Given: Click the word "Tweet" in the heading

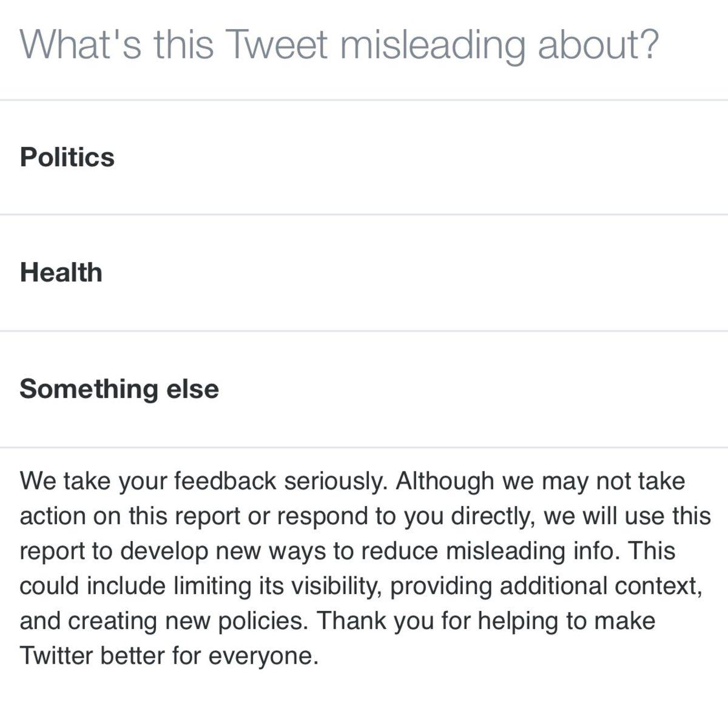Looking at the screenshot, I should tap(276, 44).
